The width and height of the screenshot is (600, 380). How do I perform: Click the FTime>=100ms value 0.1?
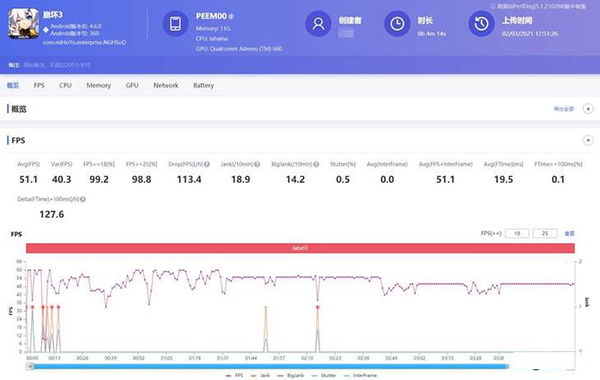click(558, 179)
